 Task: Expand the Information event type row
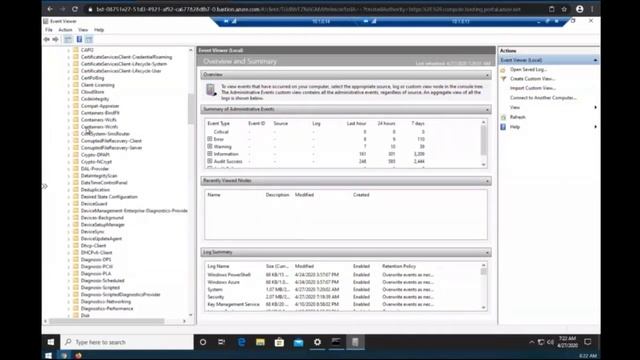(210, 154)
